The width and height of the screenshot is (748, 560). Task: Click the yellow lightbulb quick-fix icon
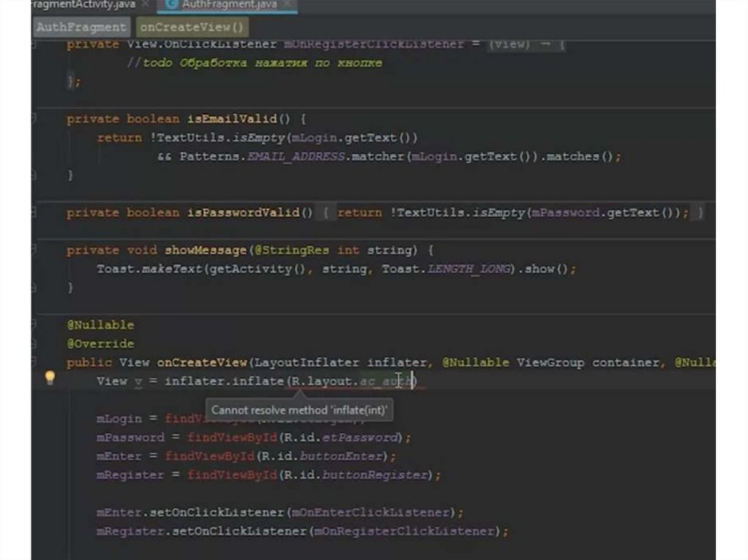point(50,377)
